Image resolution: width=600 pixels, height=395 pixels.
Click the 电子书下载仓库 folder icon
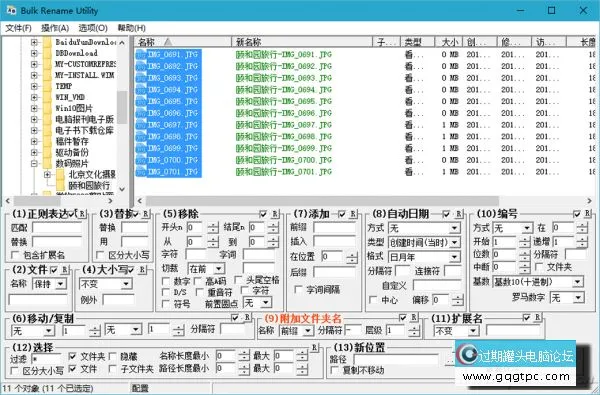[47, 130]
